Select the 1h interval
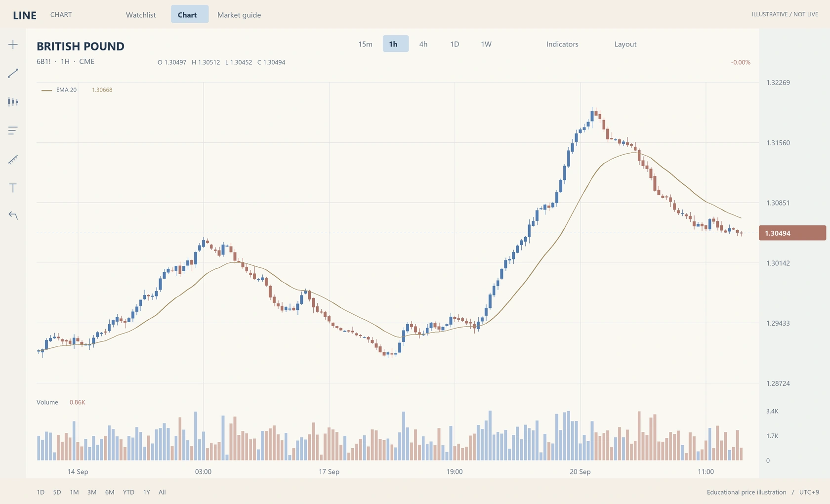Screen dimensions: 830x504 coord(396,44)
